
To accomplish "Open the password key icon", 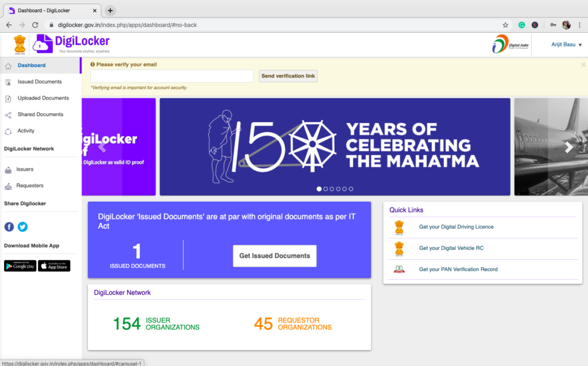I will coord(553,25).
